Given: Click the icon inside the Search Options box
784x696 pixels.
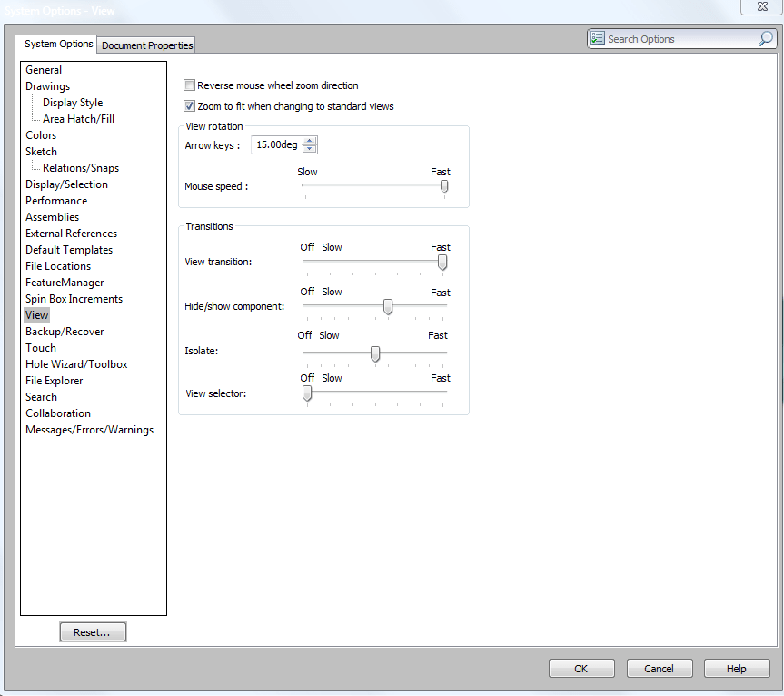Looking at the screenshot, I should point(598,38).
